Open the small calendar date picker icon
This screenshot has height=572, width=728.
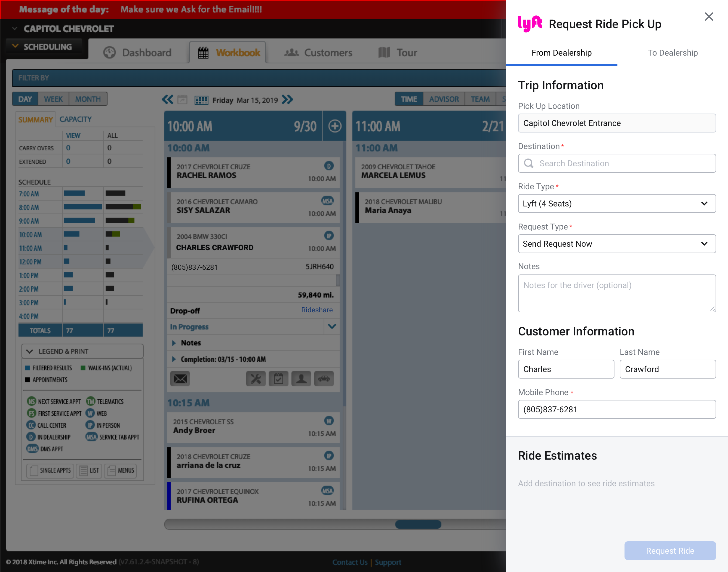coord(182,99)
